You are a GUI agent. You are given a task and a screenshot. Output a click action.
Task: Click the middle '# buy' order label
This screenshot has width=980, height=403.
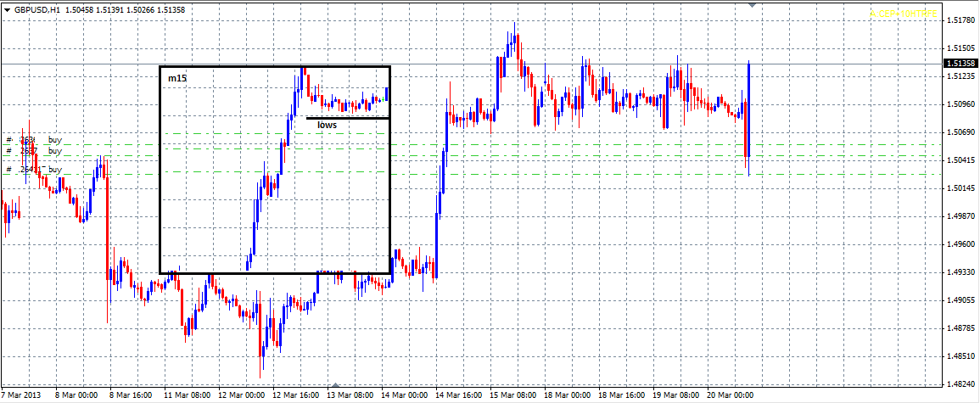click(x=34, y=151)
